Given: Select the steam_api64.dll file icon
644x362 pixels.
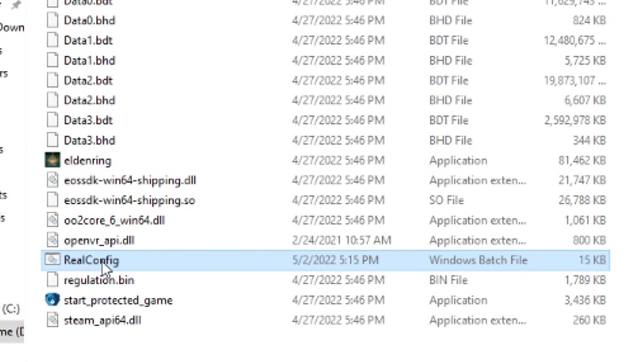Looking at the screenshot, I should pyautogui.click(x=52, y=320).
